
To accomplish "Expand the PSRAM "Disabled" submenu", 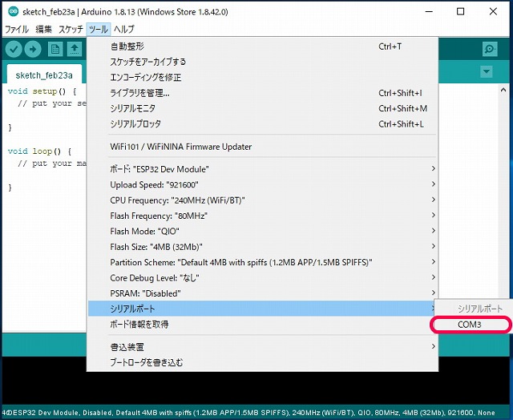I will [x=262, y=293].
